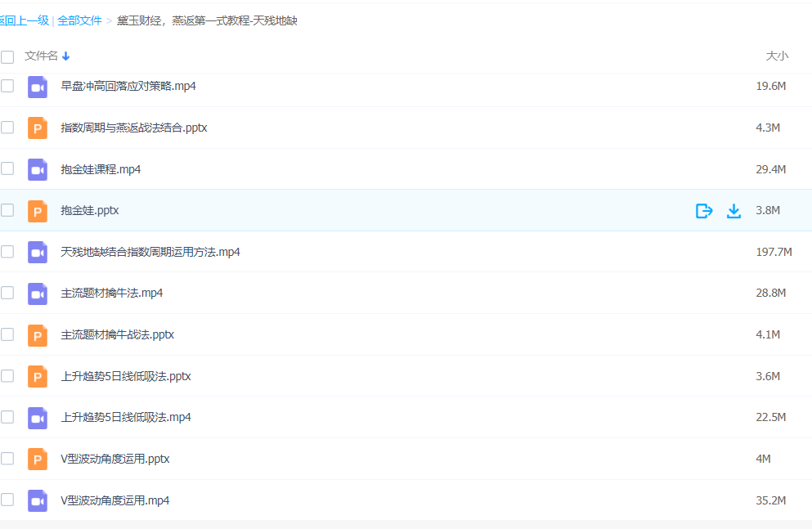This screenshot has height=529, width=812.
Task: Click the video icon for 抱金娃课程.mp4
Action: (38, 169)
